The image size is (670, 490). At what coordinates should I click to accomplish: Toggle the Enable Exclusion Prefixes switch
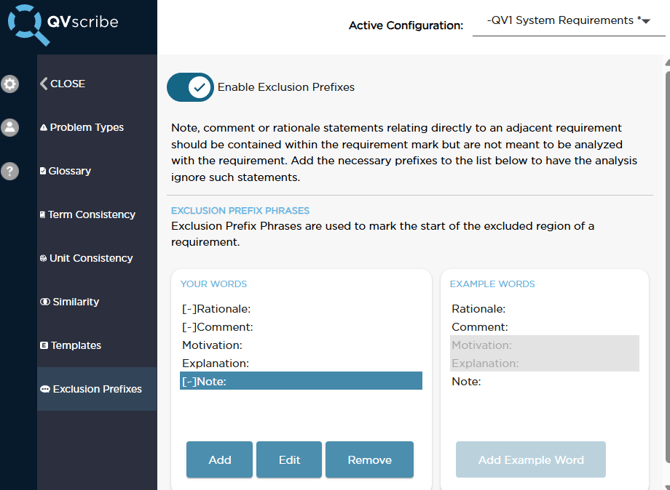[190, 87]
